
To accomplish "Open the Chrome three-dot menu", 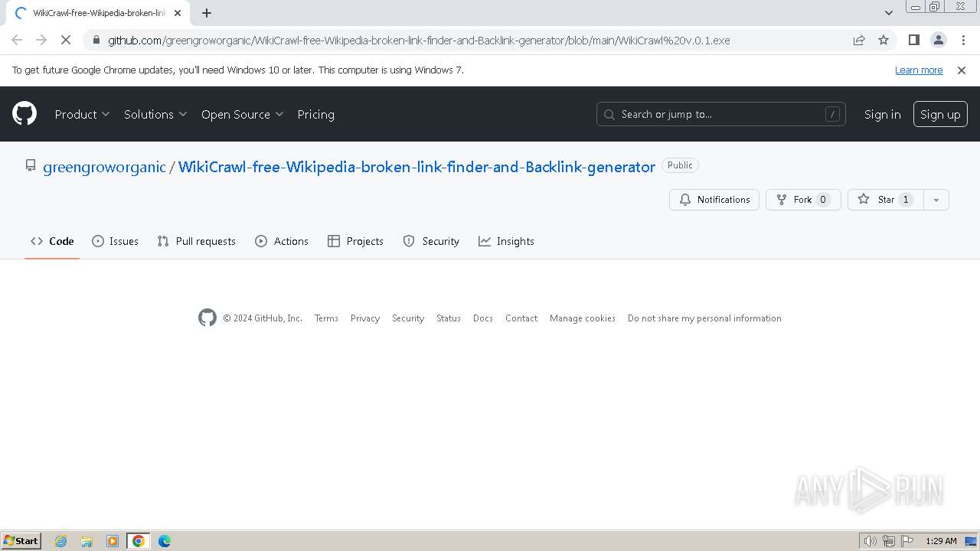I will [x=963, y=40].
